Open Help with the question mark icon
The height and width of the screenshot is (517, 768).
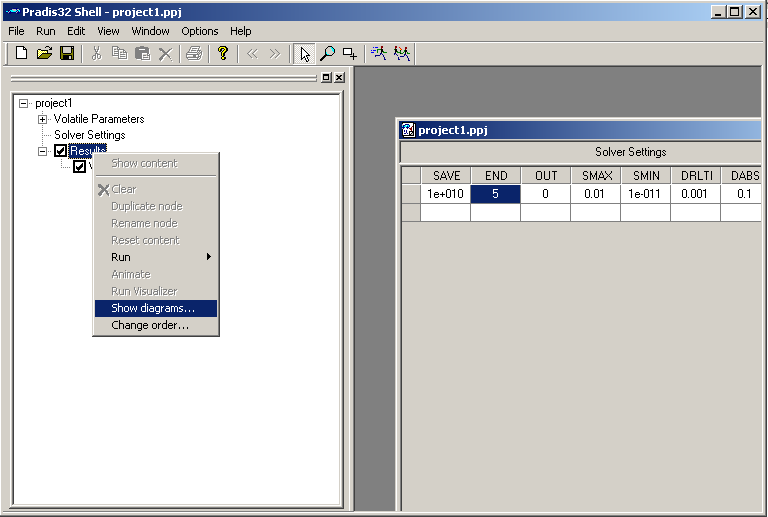[222, 53]
